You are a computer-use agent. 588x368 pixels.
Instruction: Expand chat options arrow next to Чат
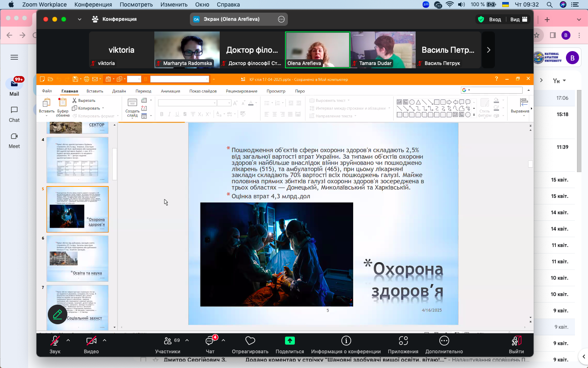[223, 340]
